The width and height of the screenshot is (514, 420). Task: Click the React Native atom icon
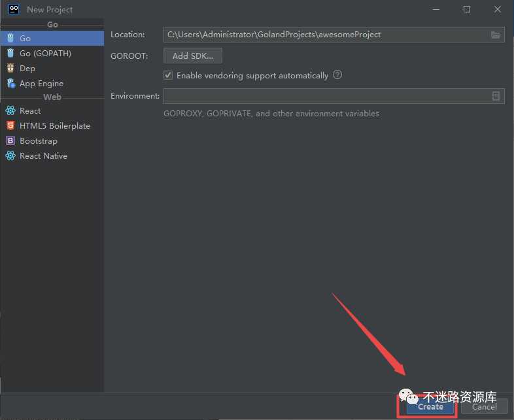pos(10,155)
